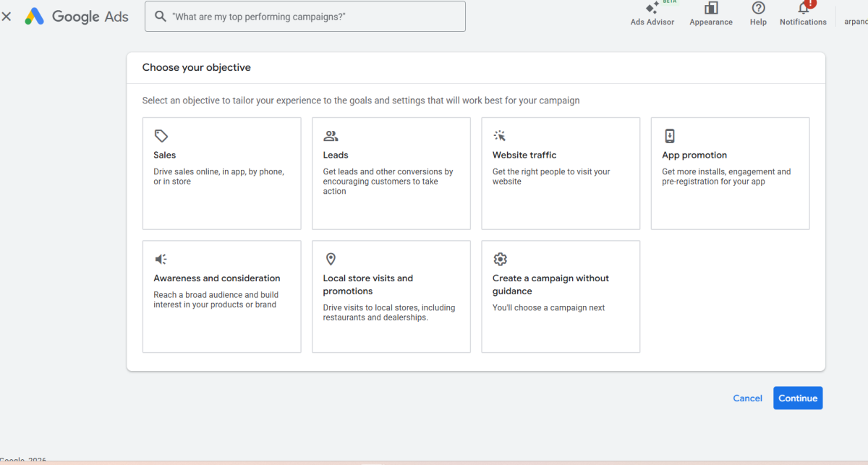The height and width of the screenshot is (465, 868).
Task: Click the Local store location pin icon
Action: point(331,259)
